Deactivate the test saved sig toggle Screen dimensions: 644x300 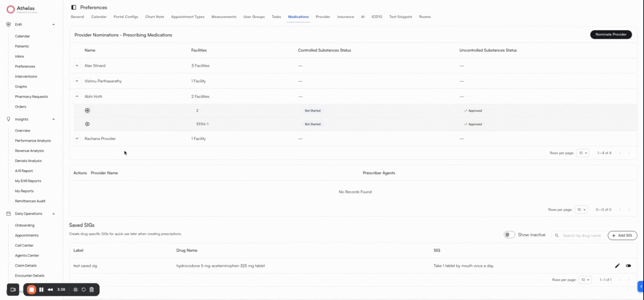[628, 266]
